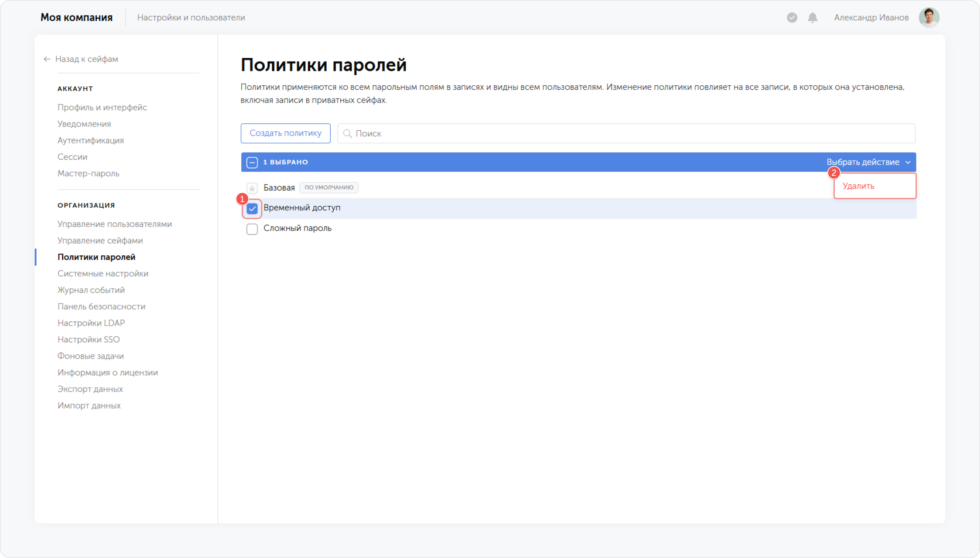Image resolution: width=980 pixels, height=558 pixels.
Task: Go back via Назад к сейфам link
Action: [x=87, y=59]
